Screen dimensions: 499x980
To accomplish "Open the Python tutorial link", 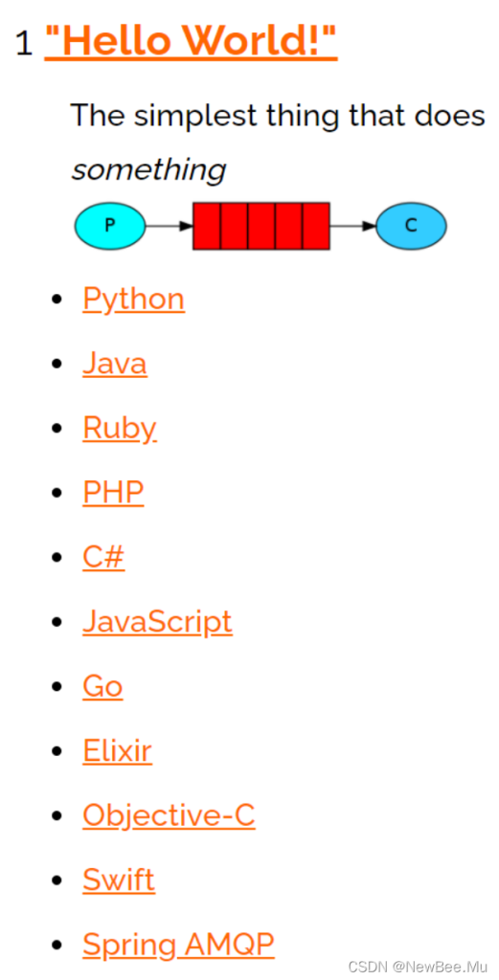I will pos(134,300).
